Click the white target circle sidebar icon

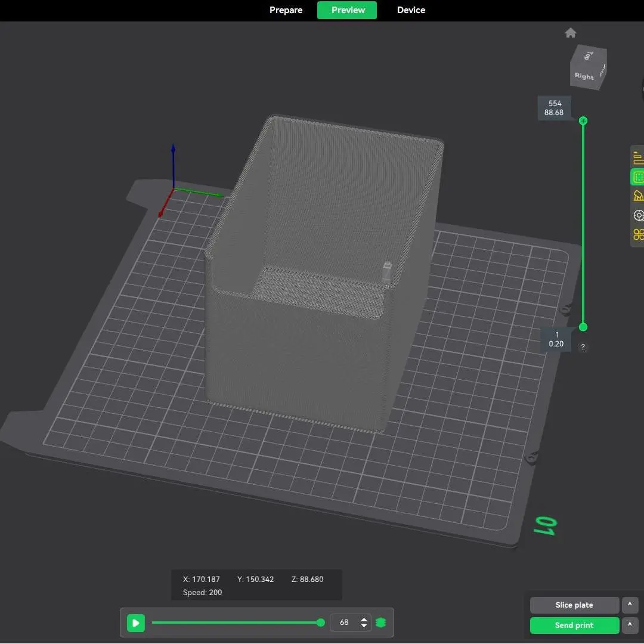click(639, 215)
